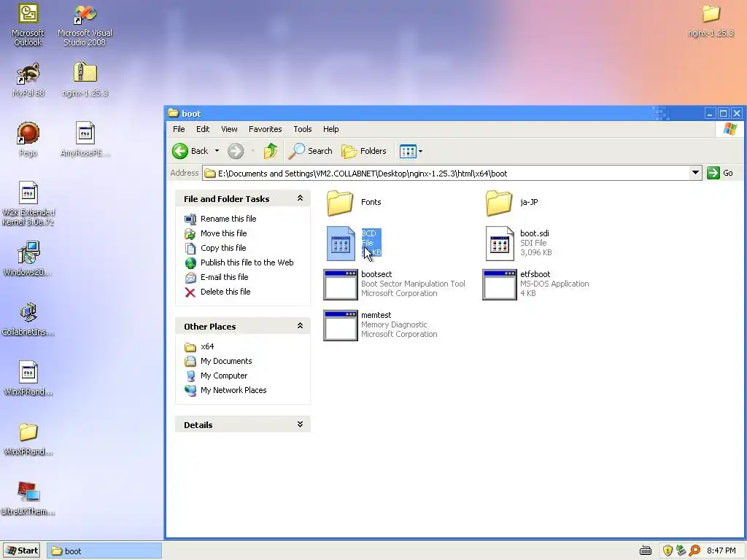
Task: Open the Tools menu
Action: [x=303, y=129]
